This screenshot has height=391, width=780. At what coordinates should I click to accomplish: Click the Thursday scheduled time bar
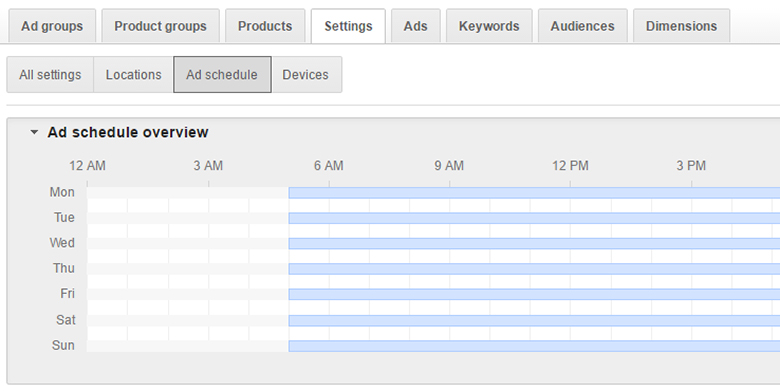534,269
